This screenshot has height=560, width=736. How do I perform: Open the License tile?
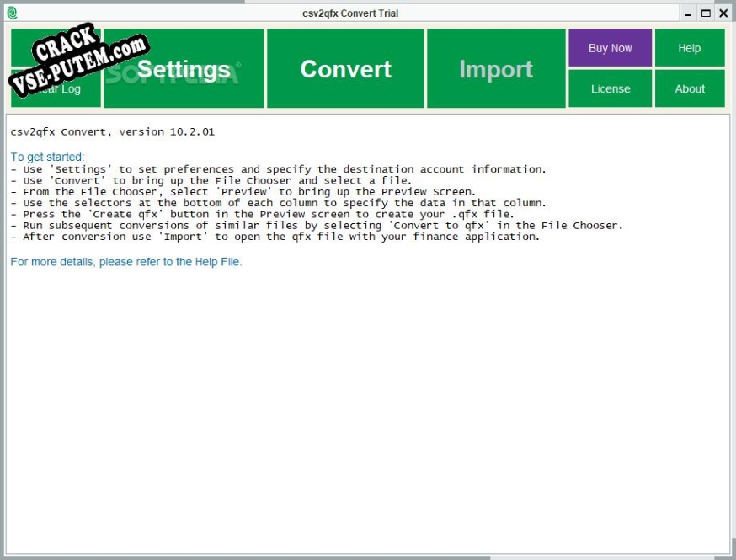[x=611, y=88]
